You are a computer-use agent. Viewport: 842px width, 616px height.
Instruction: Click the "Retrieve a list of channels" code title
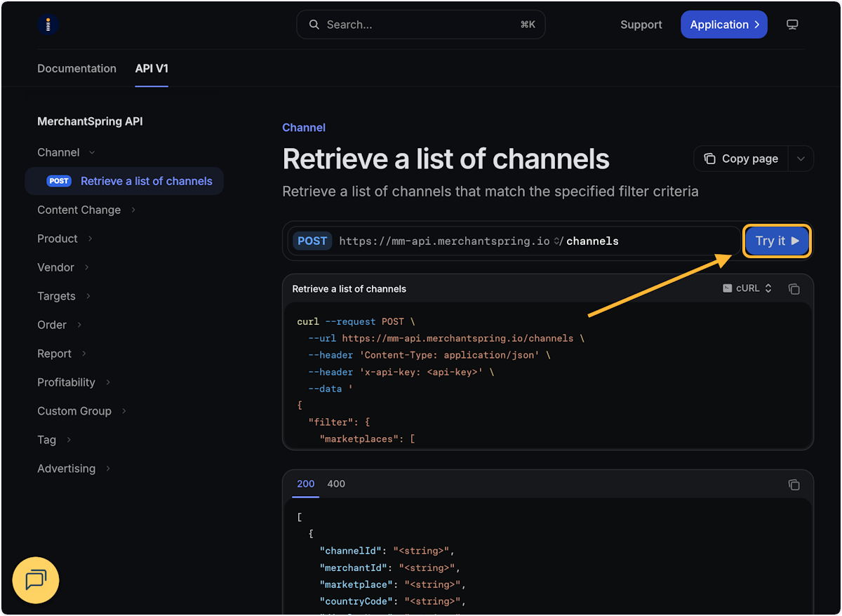point(349,288)
